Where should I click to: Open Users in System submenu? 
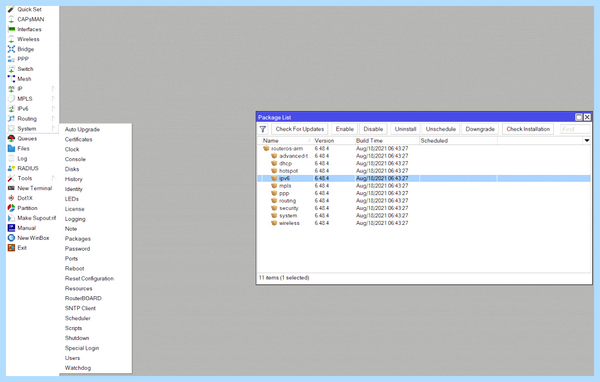tap(72, 358)
